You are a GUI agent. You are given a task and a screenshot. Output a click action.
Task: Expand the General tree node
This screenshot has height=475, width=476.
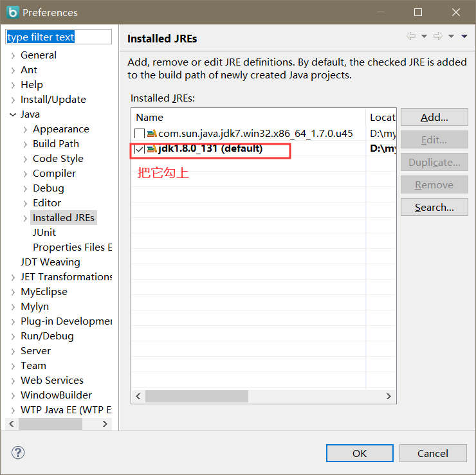[x=13, y=55]
